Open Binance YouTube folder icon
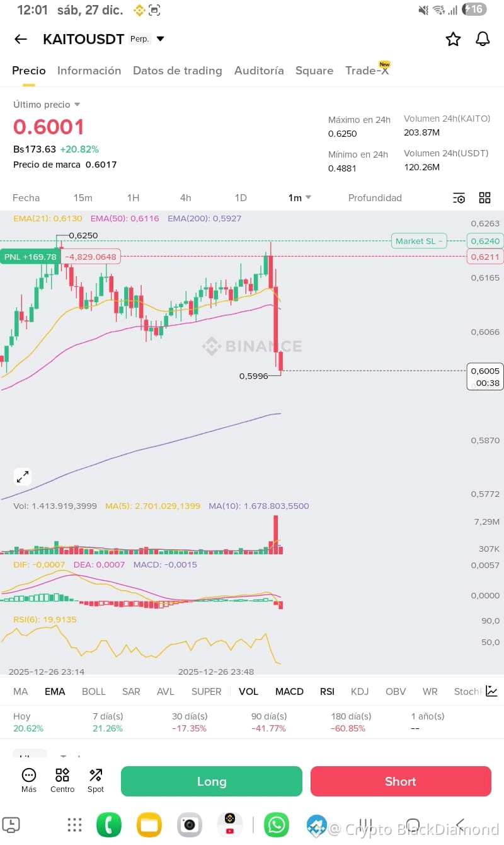The image size is (504, 845). [x=230, y=825]
